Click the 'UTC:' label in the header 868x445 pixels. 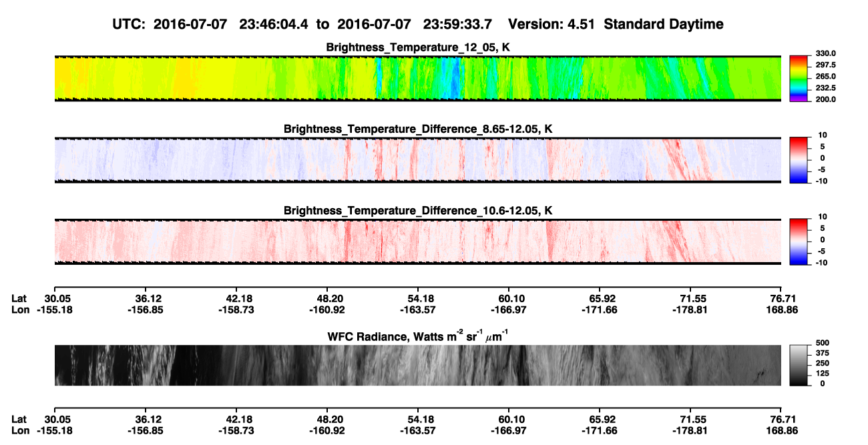[128, 24]
